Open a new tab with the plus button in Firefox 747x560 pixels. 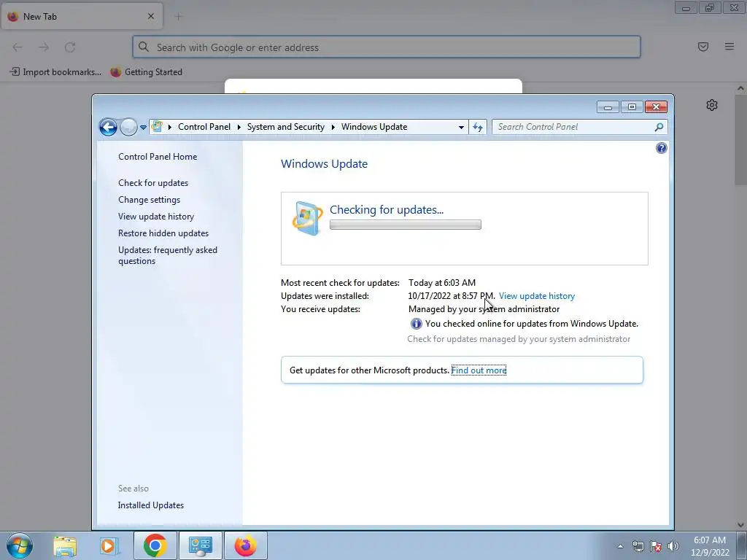[x=178, y=17]
